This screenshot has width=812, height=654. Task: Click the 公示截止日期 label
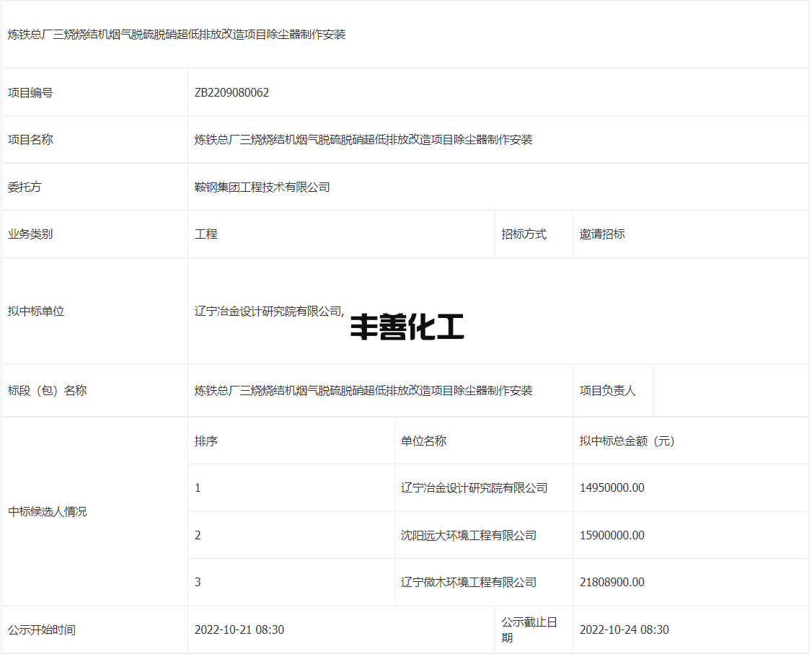click(x=529, y=629)
